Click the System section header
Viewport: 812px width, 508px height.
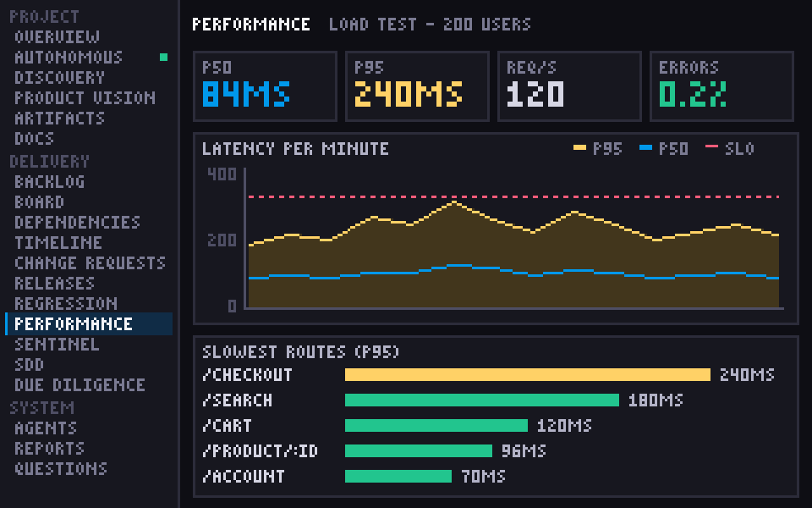[41, 407]
